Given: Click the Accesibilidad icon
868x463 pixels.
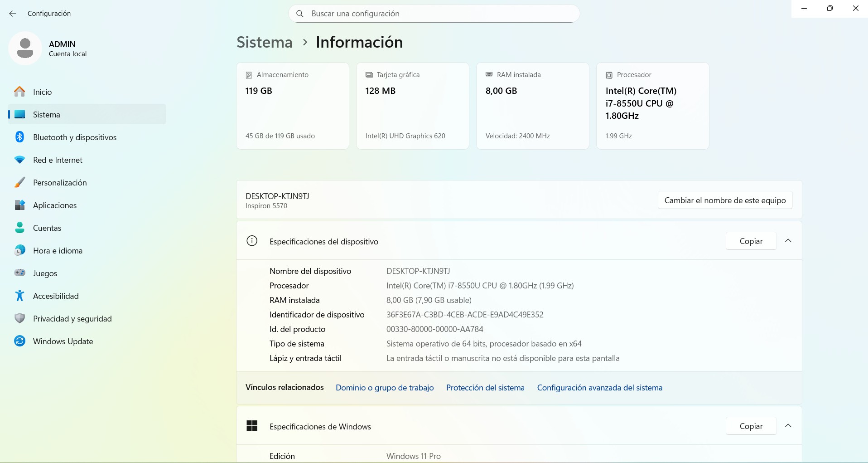Looking at the screenshot, I should (x=19, y=296).
